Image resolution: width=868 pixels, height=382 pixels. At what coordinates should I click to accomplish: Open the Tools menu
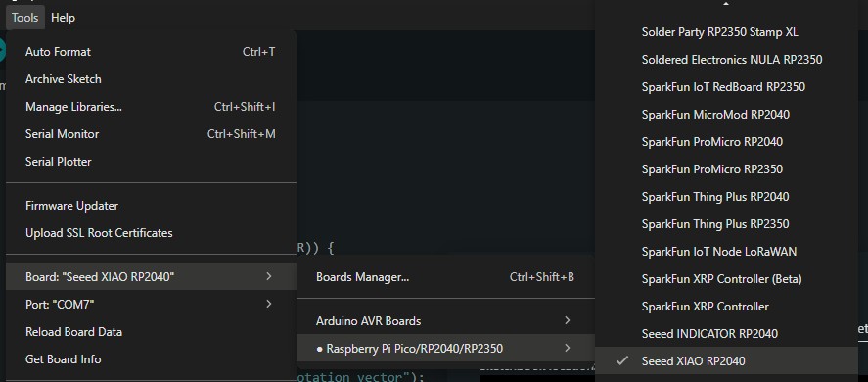click(x=24, y=18)
